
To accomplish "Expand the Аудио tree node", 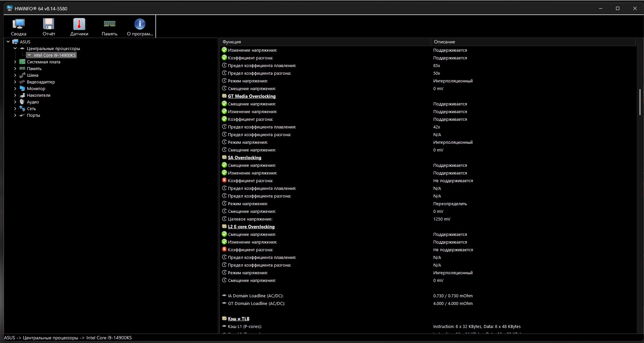I will coord(15,102).
